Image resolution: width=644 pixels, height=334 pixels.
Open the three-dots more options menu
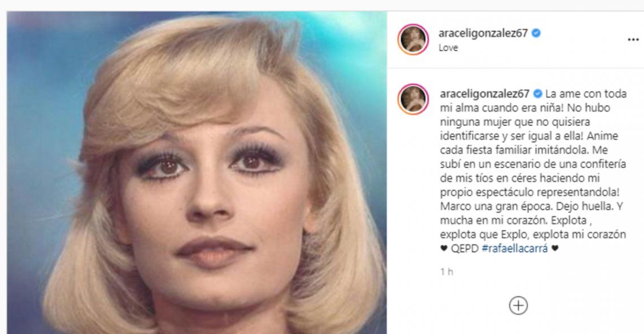pyautogui.click(x=633, y=40)
